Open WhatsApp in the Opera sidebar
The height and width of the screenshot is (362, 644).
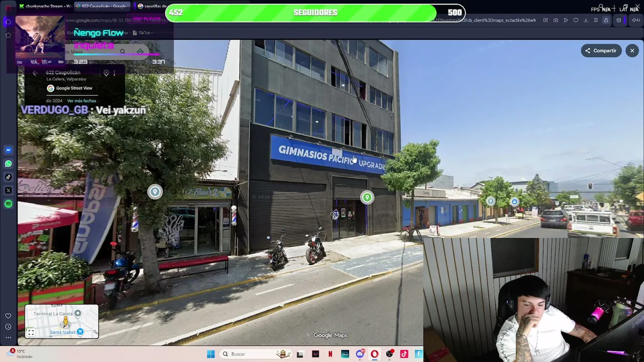(x=8, y=163)
